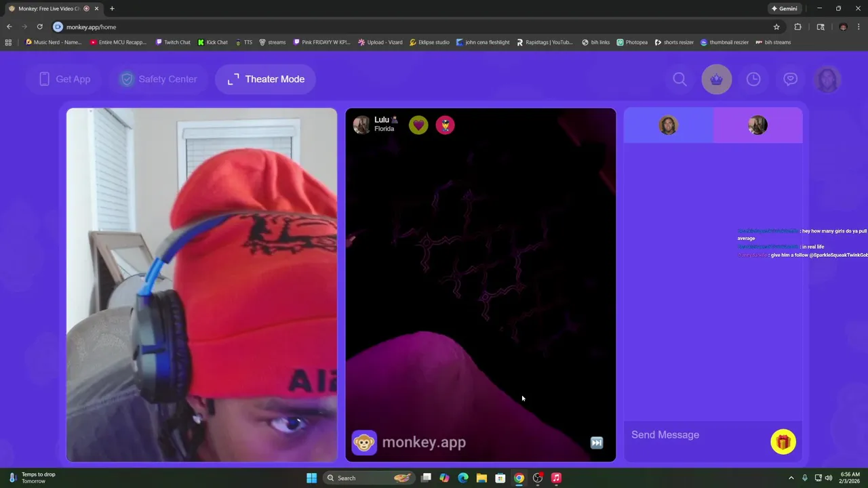Open the Rapidtags YouTube bookmark
The height and width of the screenshot is (488, 868).
tap(545, 42)
